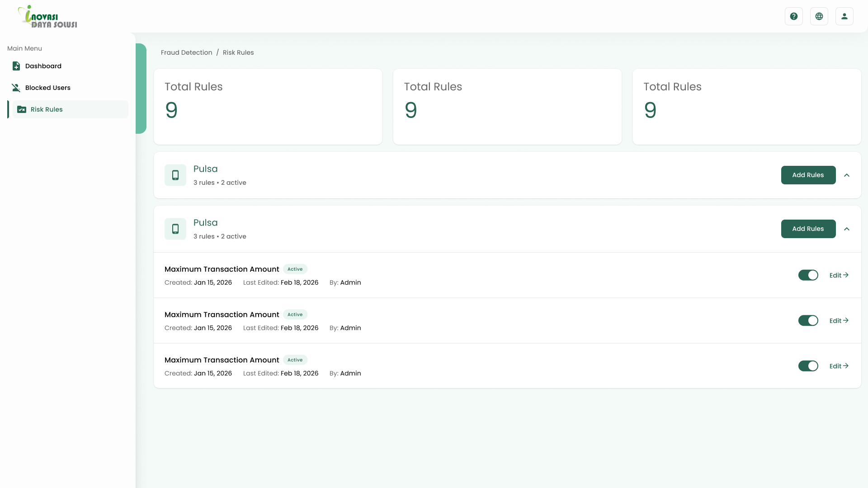Click Edit link for the first rule
This screenshot has width=868, height=488.
tap(839, 275)
